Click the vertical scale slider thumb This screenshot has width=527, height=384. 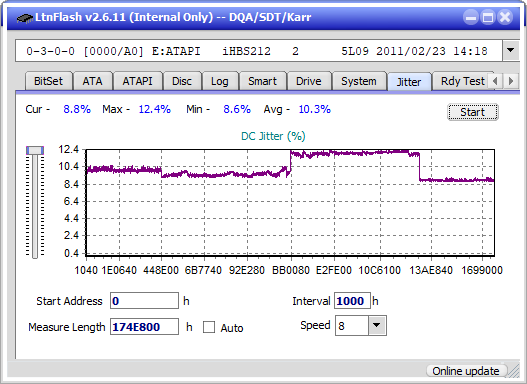coord(35,150)
